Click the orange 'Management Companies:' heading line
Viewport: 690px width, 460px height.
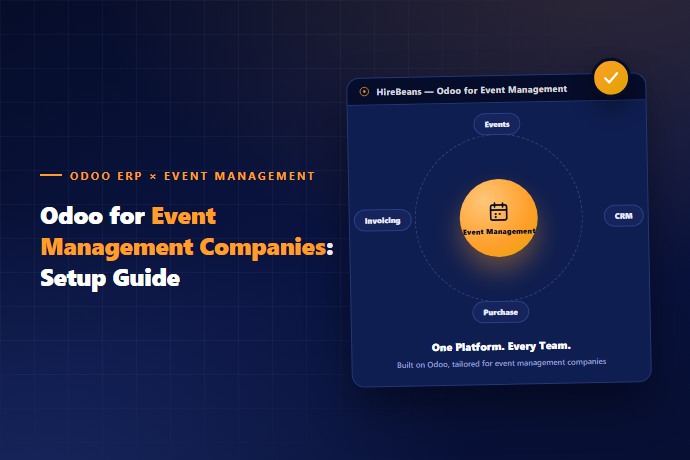click(187, 247)
